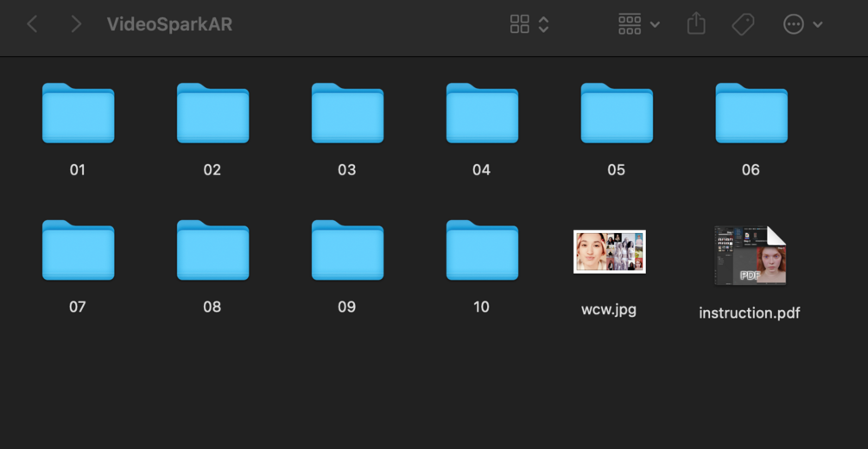The height and width of the screenshot is (449, 868).
Task: Select folder icon 04
Action: (x=482, y=113)
